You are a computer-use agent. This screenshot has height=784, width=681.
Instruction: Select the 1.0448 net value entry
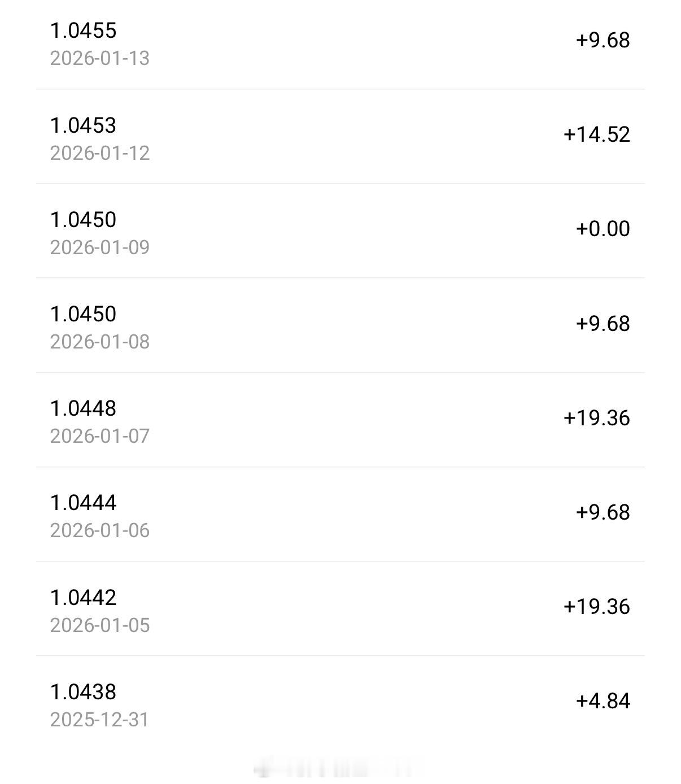click(84, 408)
